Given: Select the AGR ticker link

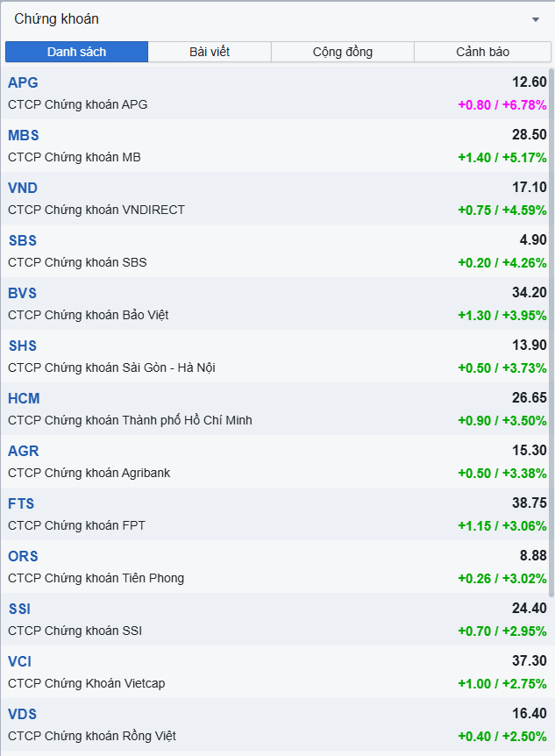Looking at the screenshot, I should point(24,451).
